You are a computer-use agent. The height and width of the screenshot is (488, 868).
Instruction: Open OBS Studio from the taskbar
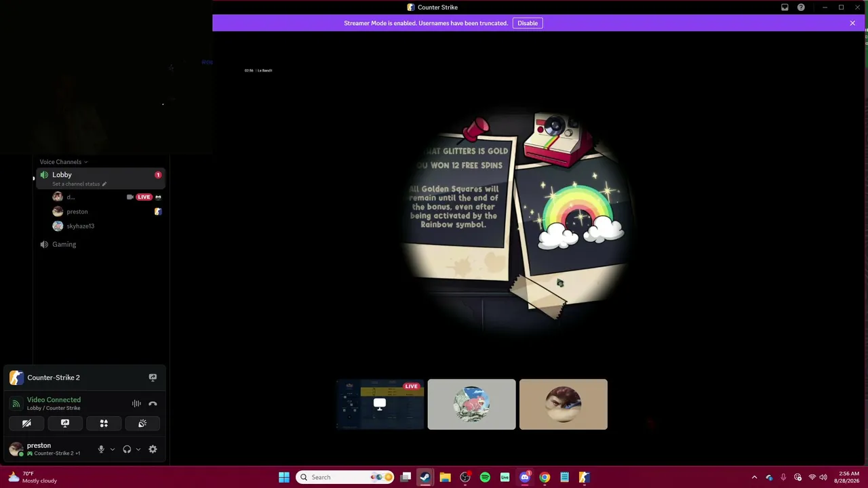465,477
